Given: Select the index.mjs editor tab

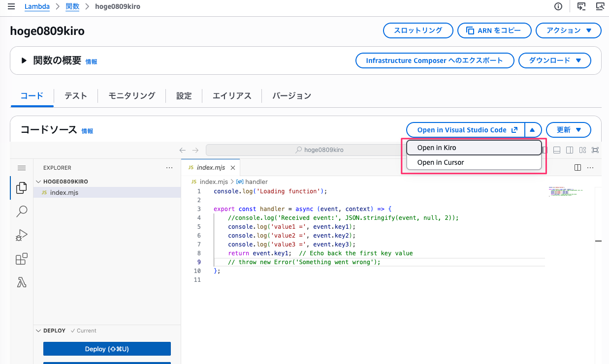Looking at the screenshot, I should tap(210, 168).
